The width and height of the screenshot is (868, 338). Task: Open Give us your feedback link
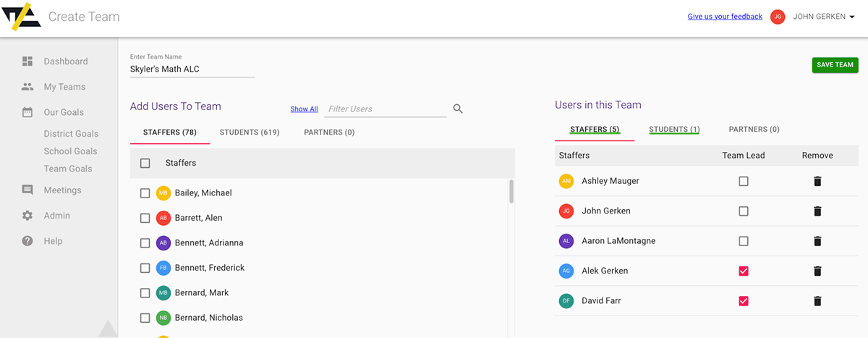click(725, 17)
